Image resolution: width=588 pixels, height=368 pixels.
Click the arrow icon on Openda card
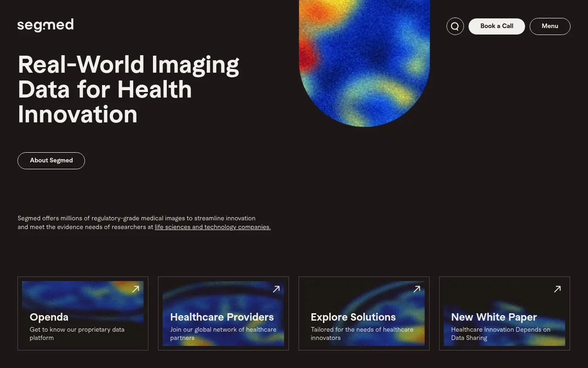click(x=136, y=289)
